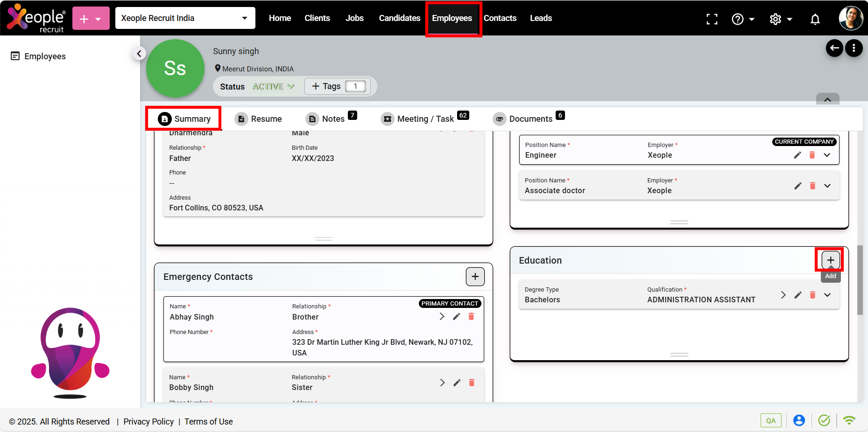868x432 pixels.
Task: Open the user profile avatar
Action: tap(851, 18)
